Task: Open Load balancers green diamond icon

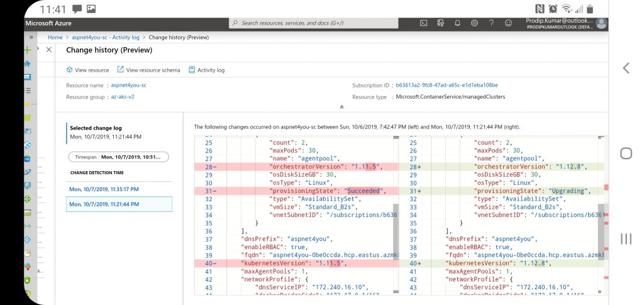Action: click(28, 199)
